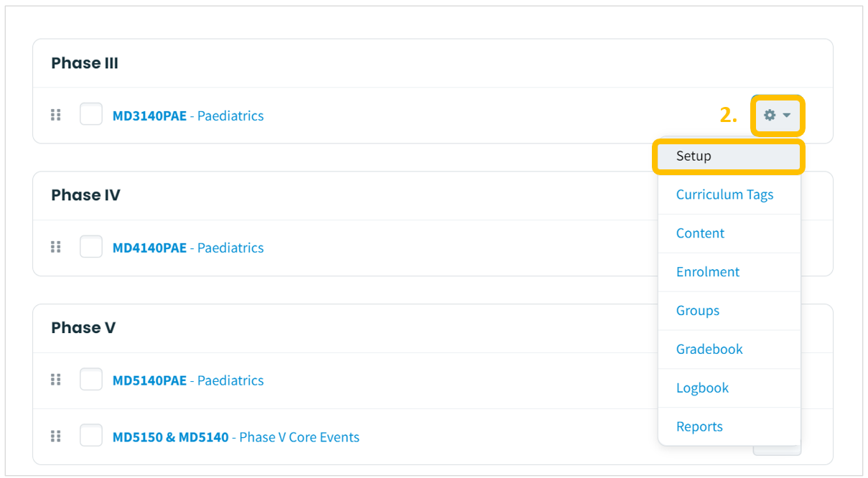868x478 pixels.
Task: Click the drag handle beside MD4140PAE
Action: [55, 247]
